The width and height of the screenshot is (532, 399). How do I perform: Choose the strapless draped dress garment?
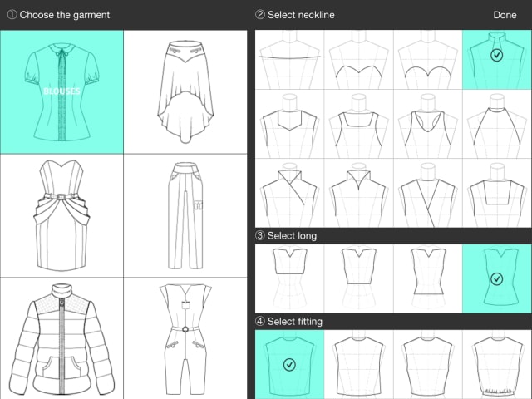tap(62, 216)
